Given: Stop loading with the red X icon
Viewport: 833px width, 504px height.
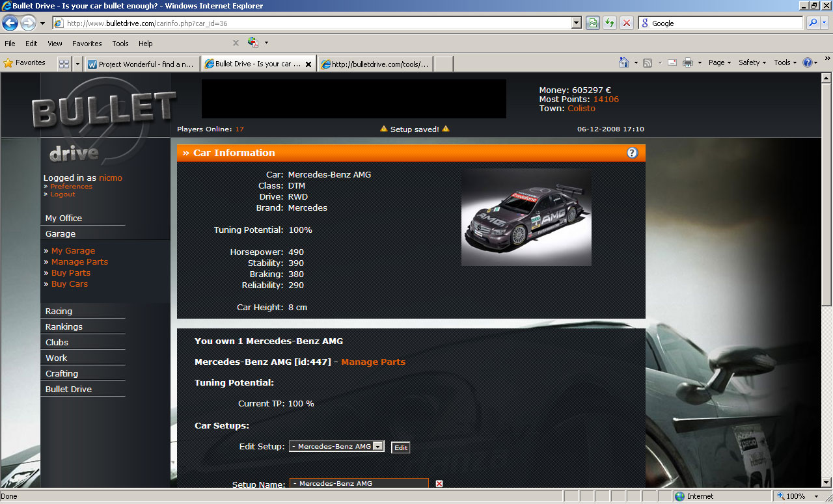Looking at the screenshot, I should tap(626, 23).
